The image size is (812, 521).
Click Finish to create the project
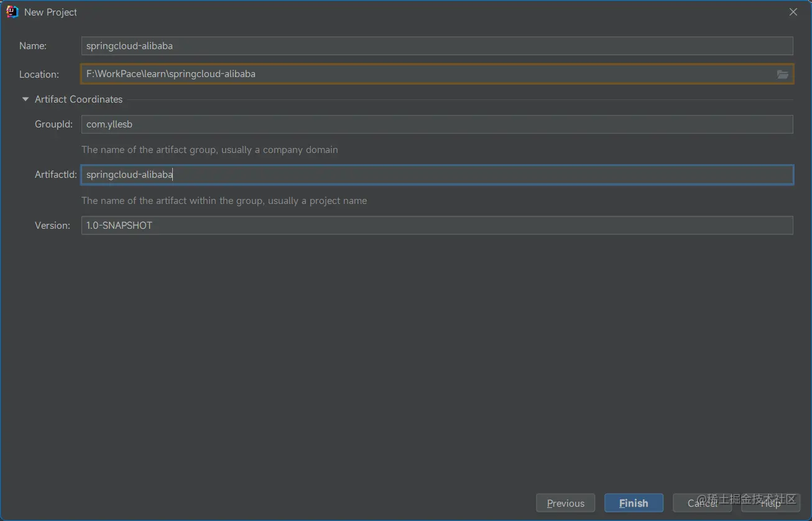634,503
